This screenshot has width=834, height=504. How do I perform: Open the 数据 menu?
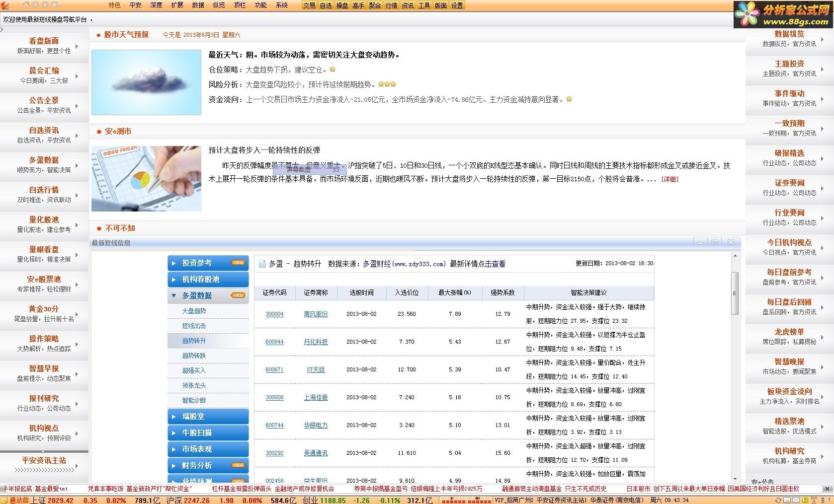click(x=198, y=5)
